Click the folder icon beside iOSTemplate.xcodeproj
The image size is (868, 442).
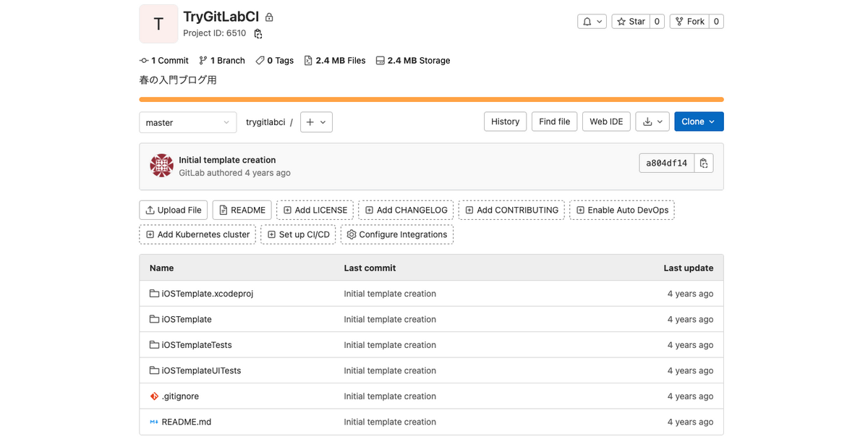point(154,294)
